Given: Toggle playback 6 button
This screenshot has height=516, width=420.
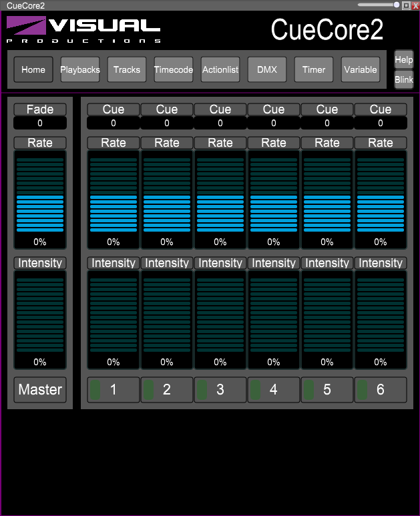Looking at the screenshot, I should click(381, 390).
